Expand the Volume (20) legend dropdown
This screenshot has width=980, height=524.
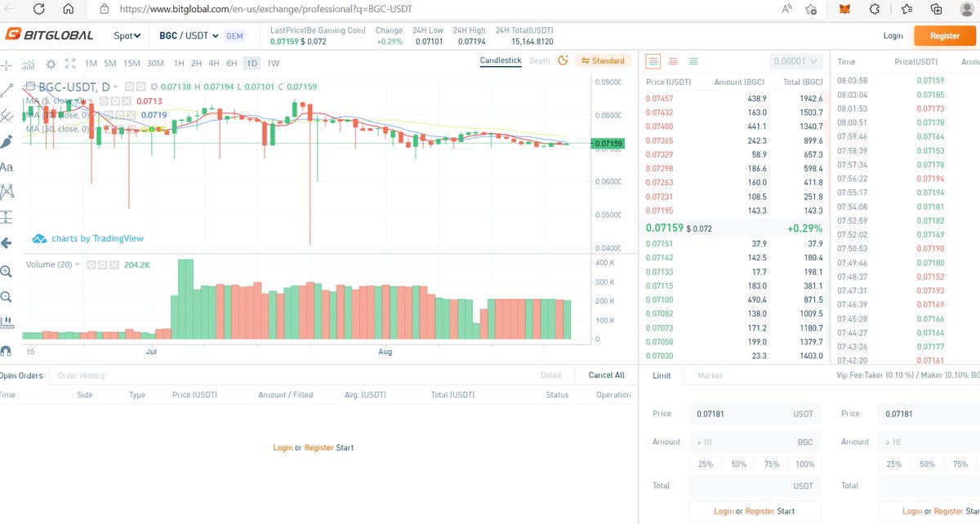pyautogui.click(x=78, y=264)
